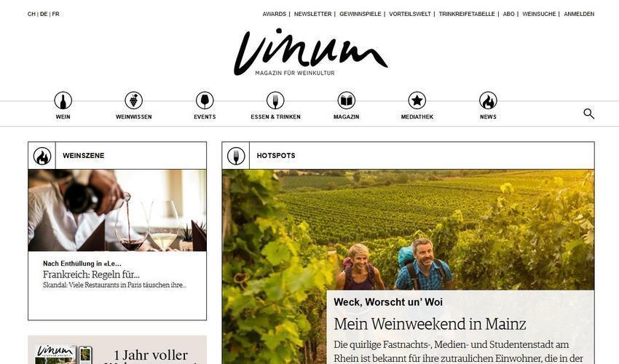Switch language region to DE
Viewport: 619px width, 364px height.
pos(44,14)
